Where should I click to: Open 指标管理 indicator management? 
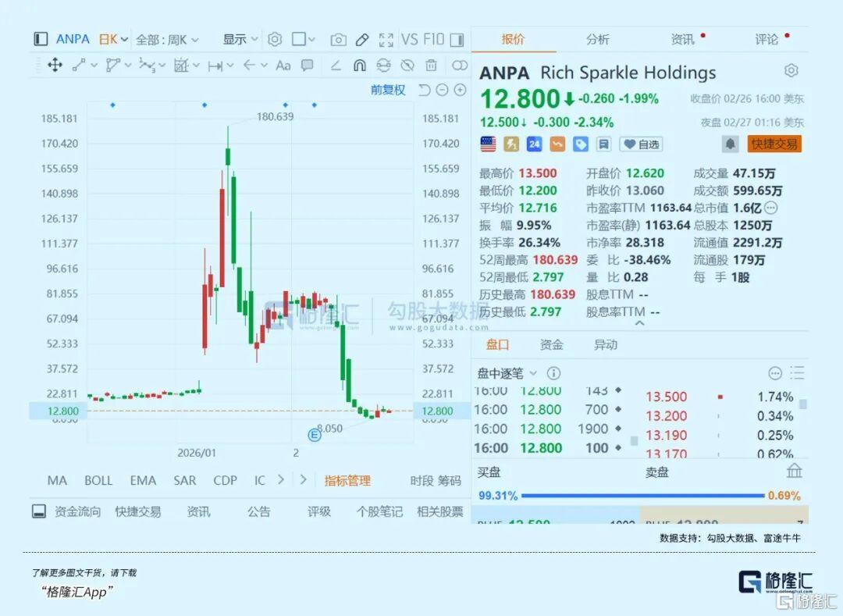tap(346, 480)
